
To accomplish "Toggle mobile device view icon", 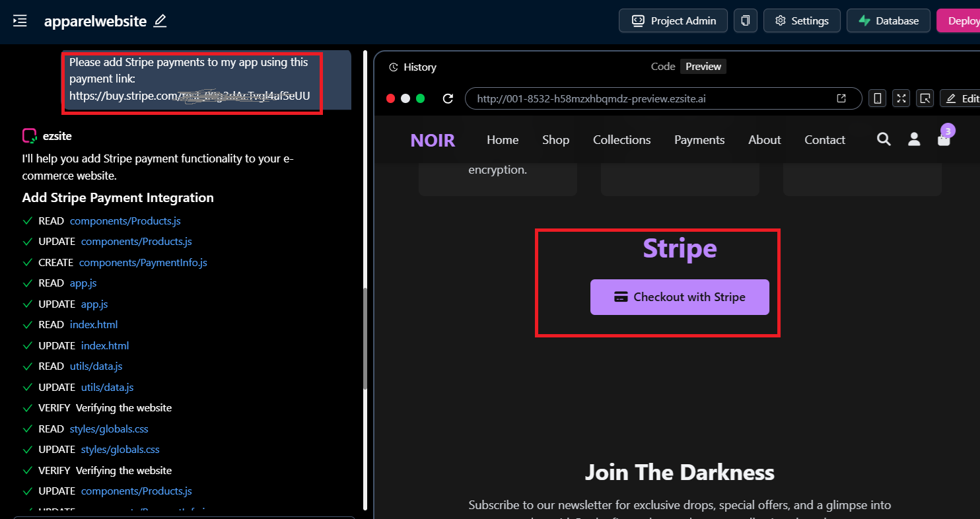I will [877, 98].
